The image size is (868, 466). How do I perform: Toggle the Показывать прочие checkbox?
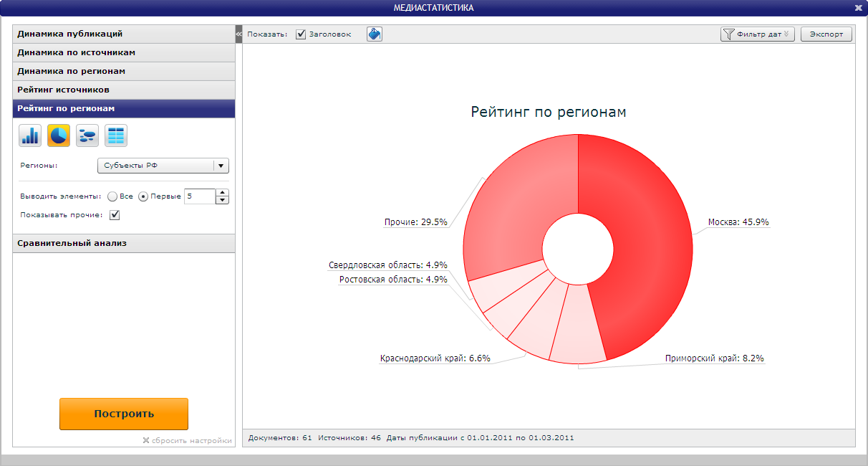pos(114,214)
